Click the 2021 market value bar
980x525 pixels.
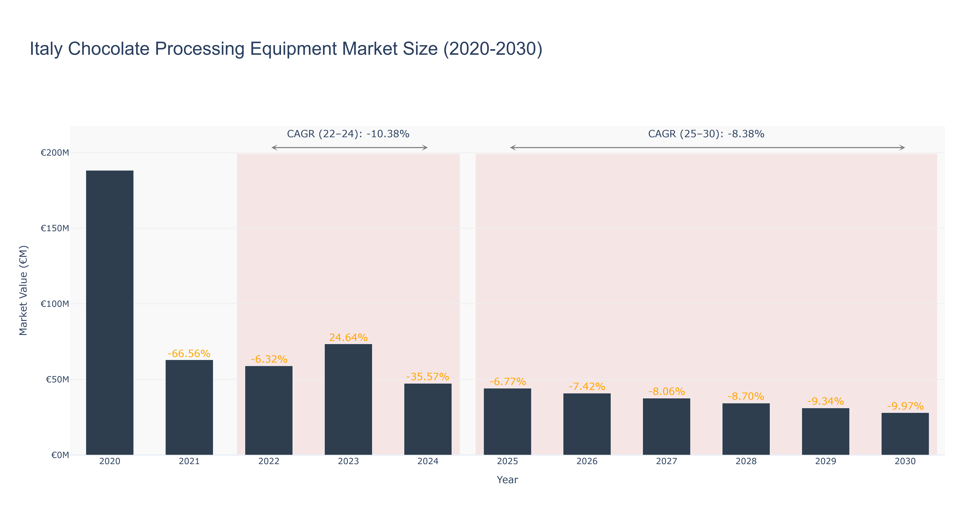point(189,407)
